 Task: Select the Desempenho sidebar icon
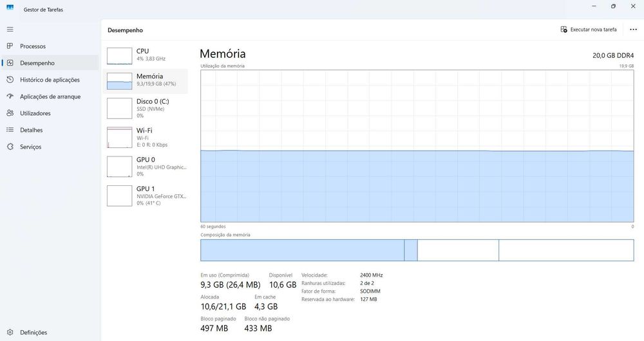(x=10, y=63)
